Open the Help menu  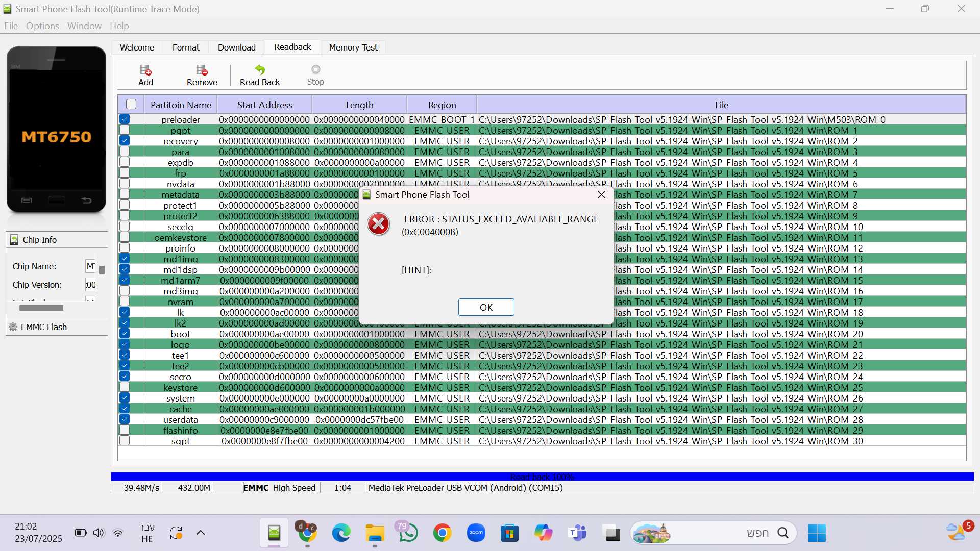coord(119,26)
